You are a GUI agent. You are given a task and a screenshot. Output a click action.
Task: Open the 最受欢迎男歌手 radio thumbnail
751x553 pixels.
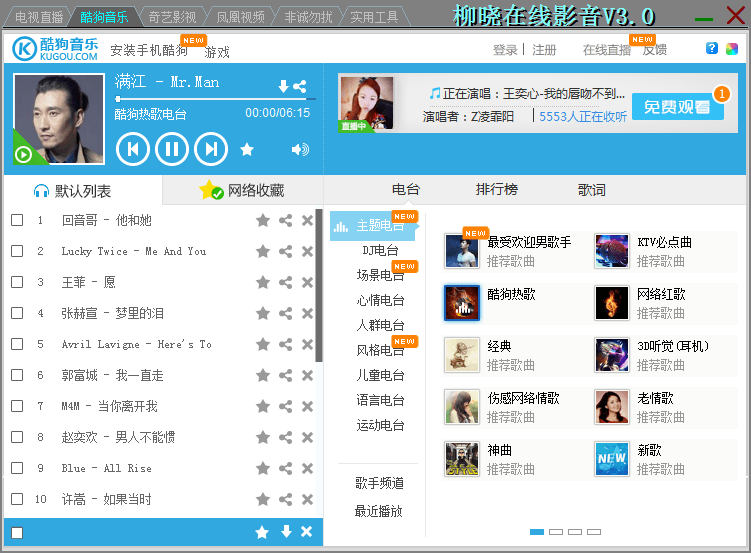click(x=462, y=251)
